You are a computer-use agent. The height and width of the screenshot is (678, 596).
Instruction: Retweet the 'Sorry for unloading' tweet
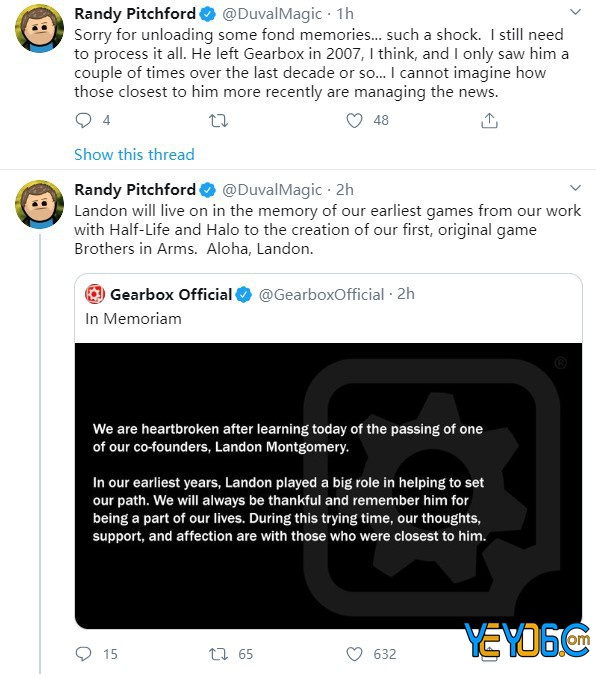[x=218, y=121]
